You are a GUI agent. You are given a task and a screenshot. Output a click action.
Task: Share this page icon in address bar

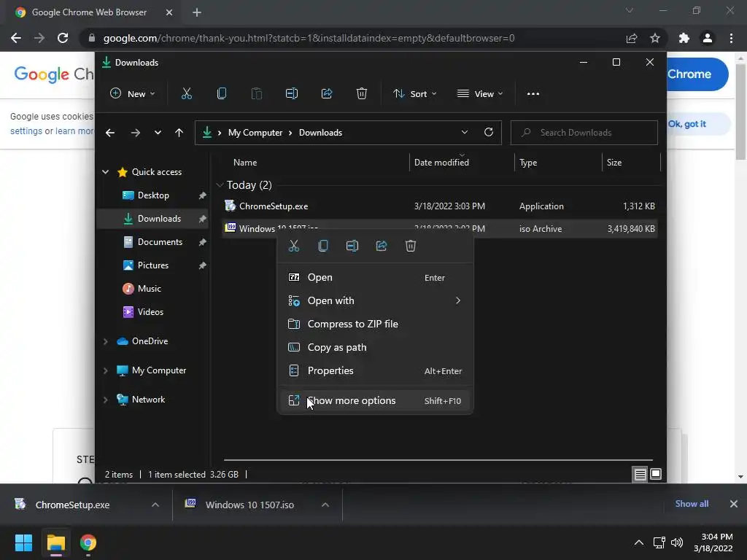pos(632,38)
